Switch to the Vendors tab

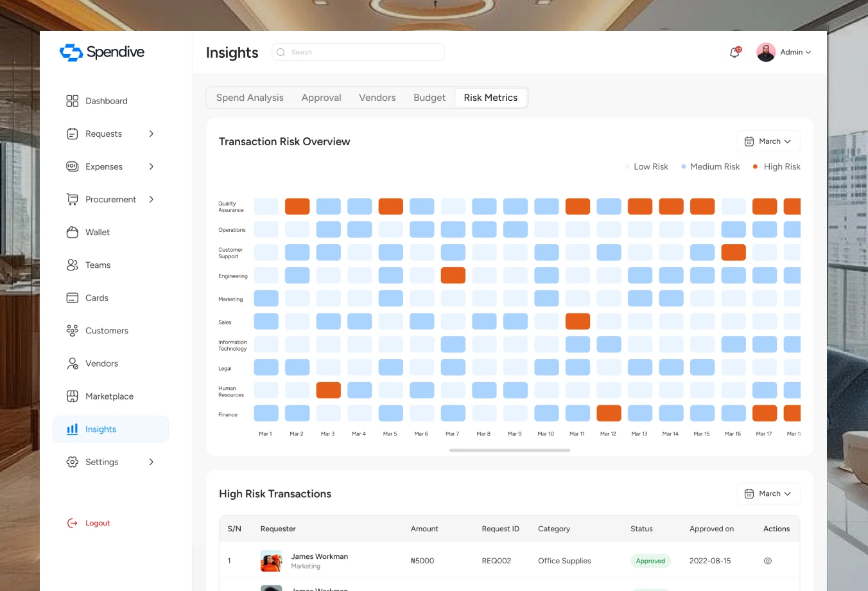pos(378,98)
